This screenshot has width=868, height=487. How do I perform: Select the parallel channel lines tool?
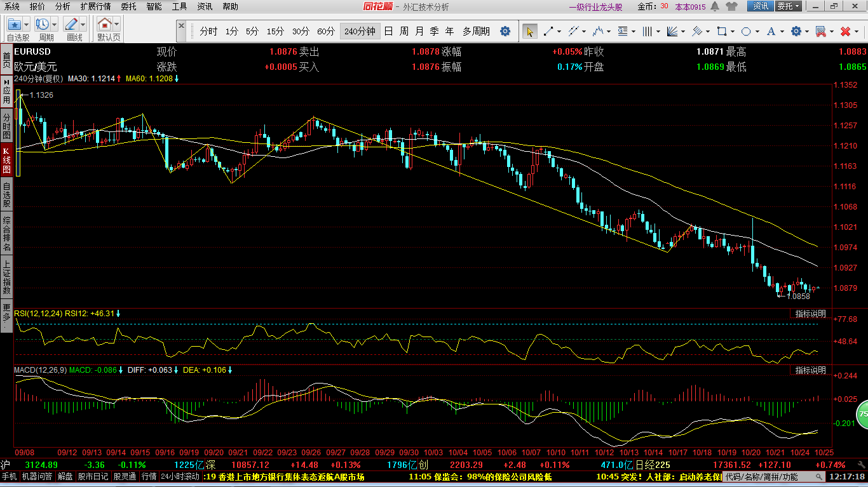click(x=574, y=31)
